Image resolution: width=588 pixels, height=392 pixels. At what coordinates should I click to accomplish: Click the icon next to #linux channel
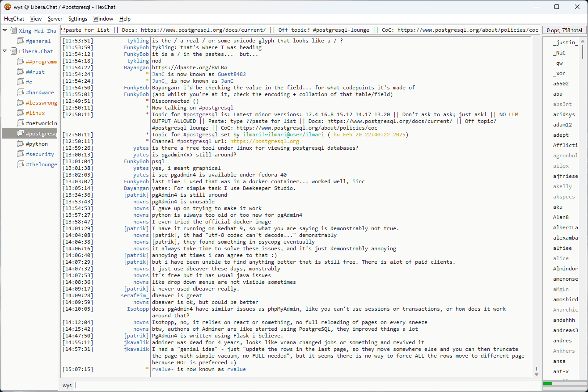(20, 113)
